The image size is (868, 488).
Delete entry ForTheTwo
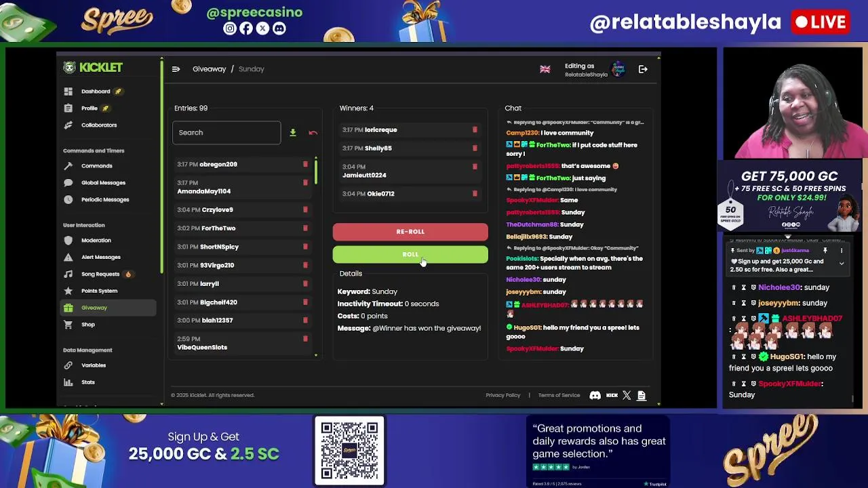click(305, 228)
